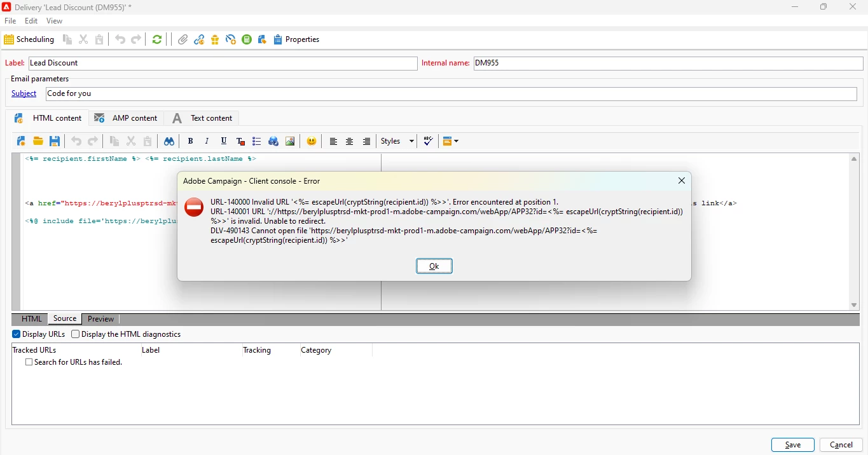Select the Preview bottom tab
Screen dimensions: 868x455
101,319
